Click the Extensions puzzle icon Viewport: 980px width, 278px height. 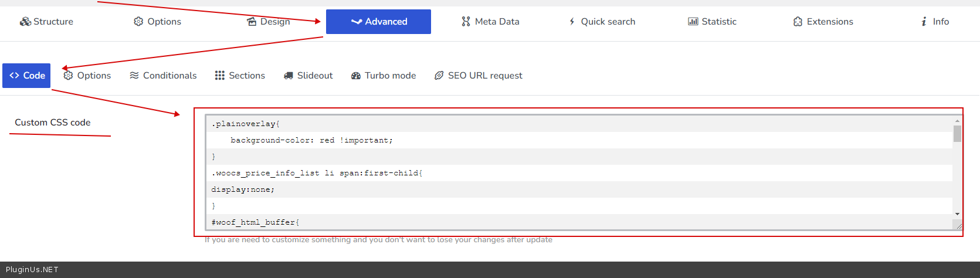tap(798, 22)
